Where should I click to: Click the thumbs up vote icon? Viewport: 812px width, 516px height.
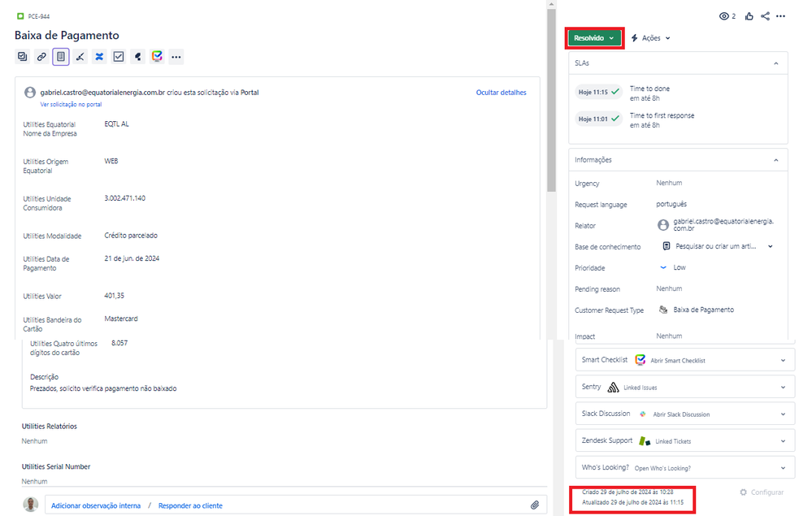coord(748,15)
